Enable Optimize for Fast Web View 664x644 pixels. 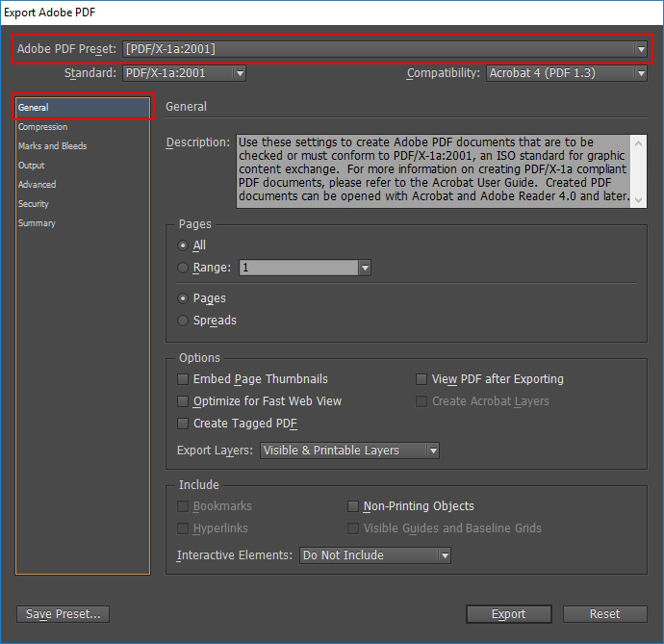pyautogui.click(x=183, y=401)
